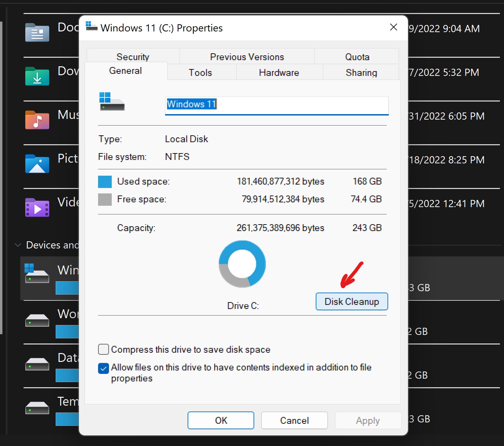Click the drive icon beside the name field
504x446 pixels.
(x=112, y=102)
